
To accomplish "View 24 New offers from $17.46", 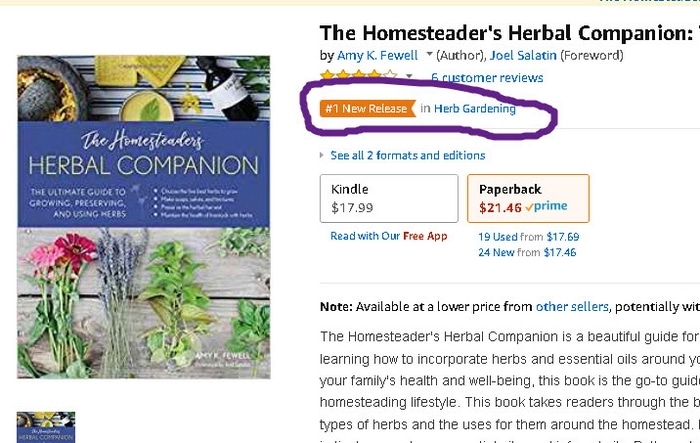I will [x=527, y=252].
